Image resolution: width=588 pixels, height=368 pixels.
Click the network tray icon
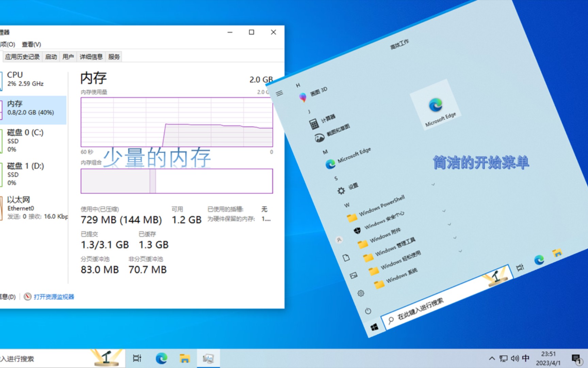pos(503,358)
